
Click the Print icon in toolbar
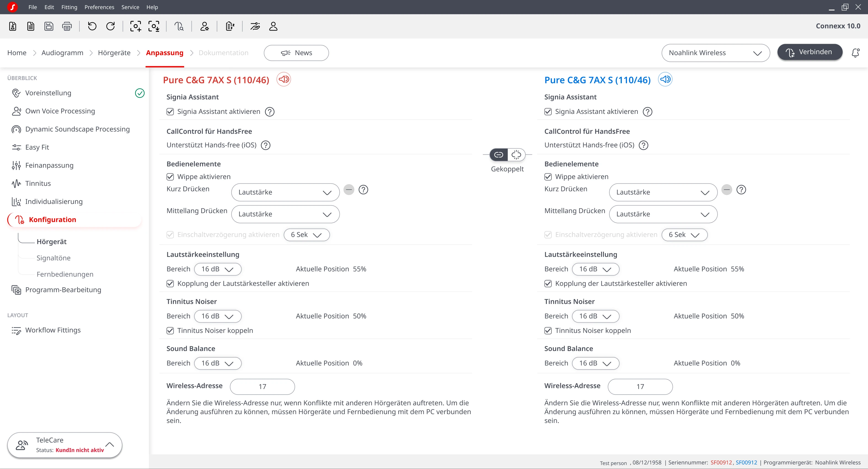67,26
